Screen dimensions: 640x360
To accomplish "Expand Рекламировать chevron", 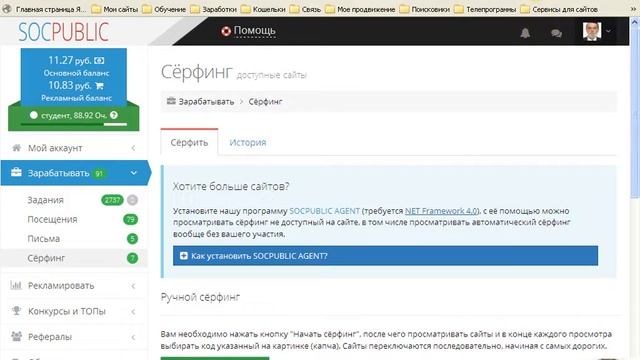I will tap(133, 286).
